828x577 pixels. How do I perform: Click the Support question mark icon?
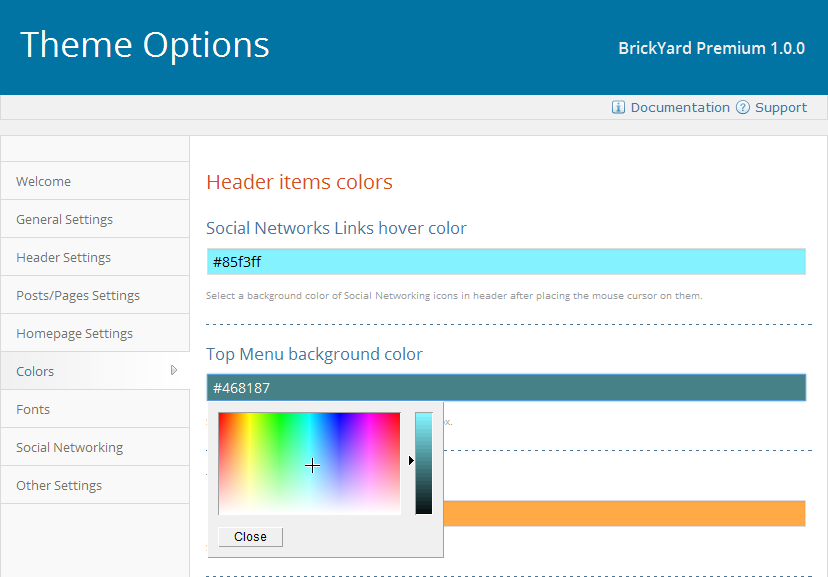(742, 107)
